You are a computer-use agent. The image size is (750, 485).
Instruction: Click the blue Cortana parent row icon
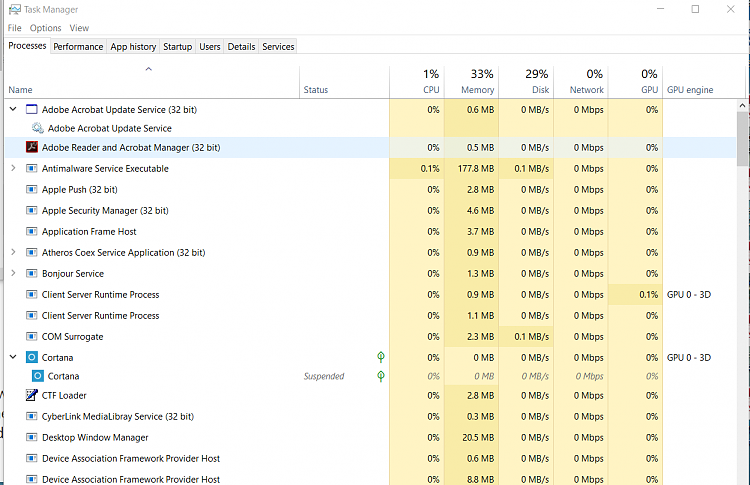(32, 357)
